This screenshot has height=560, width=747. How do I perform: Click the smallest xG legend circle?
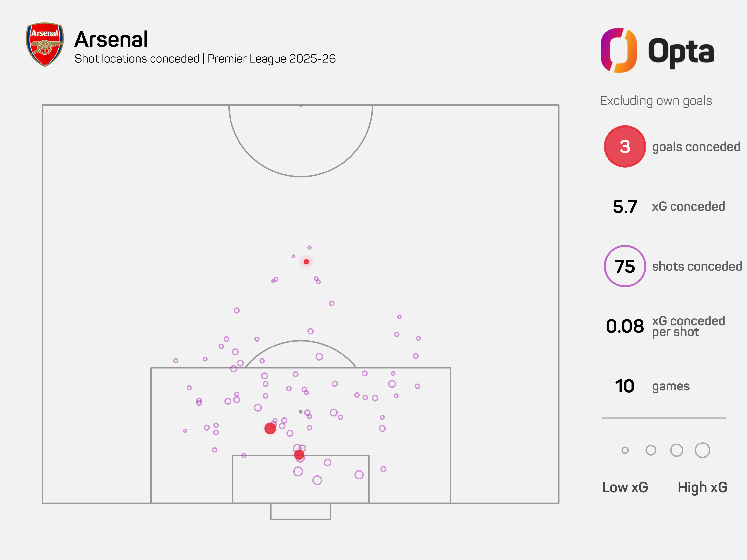point(625,450)
